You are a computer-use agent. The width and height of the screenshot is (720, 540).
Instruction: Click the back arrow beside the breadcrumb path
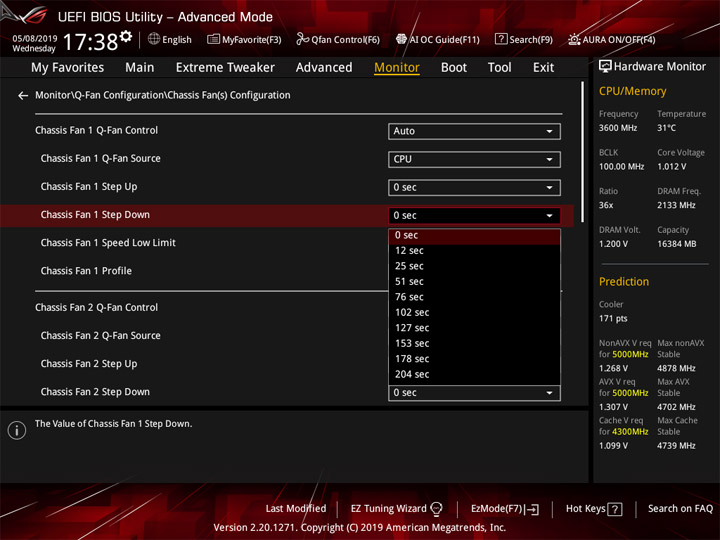click(x=22, y=96)
